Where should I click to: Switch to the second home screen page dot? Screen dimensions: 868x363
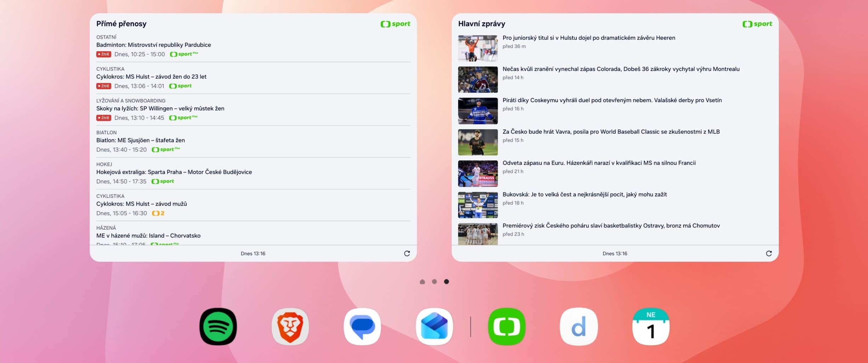[x=434, y=281]
